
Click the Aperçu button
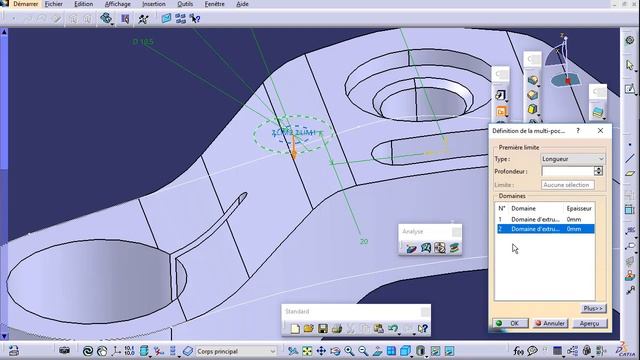pyautogui.click(x=589, y=323)
